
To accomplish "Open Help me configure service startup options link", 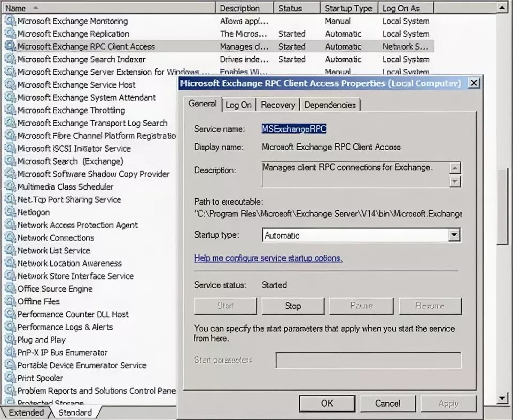I will [x=268, y=259].
